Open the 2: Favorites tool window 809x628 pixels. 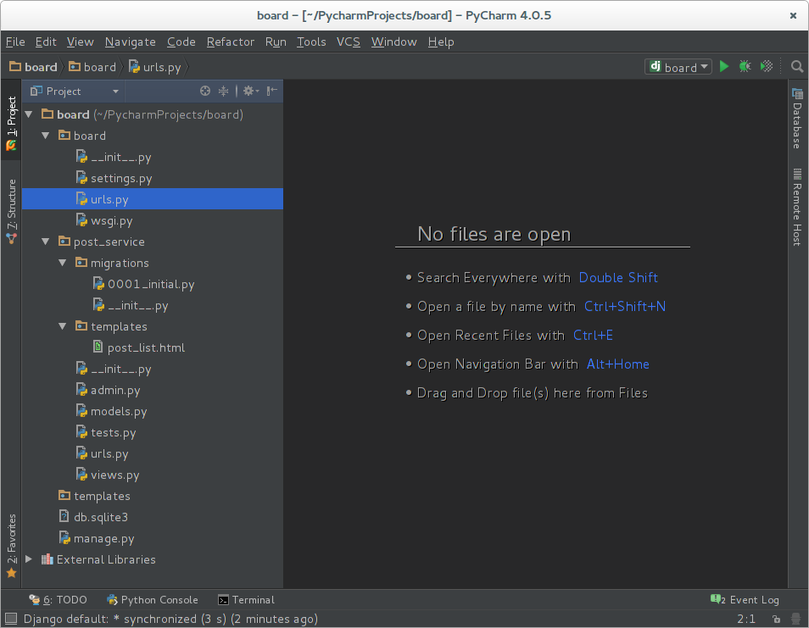click(11, 546)
